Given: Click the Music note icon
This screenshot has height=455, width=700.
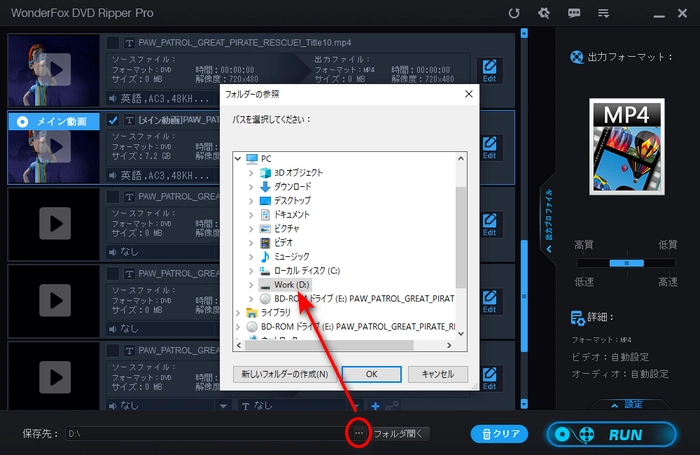Looking at the screenshot, I should [265, 256].
